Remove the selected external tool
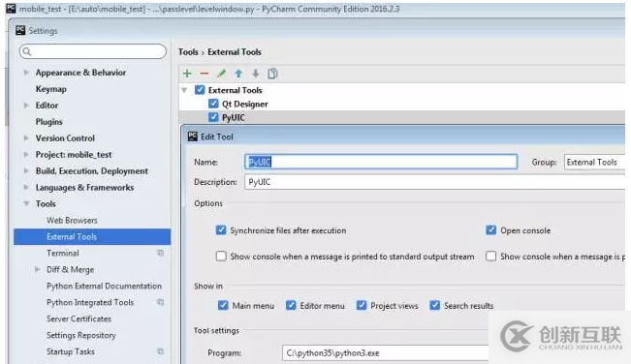 (x=204, y=74)
